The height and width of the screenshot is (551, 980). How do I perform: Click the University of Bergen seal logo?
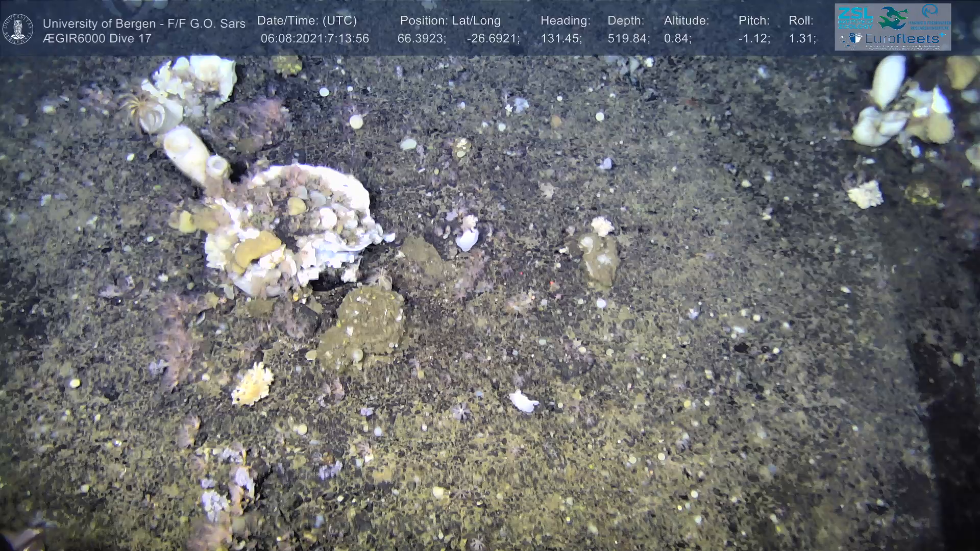18,29
